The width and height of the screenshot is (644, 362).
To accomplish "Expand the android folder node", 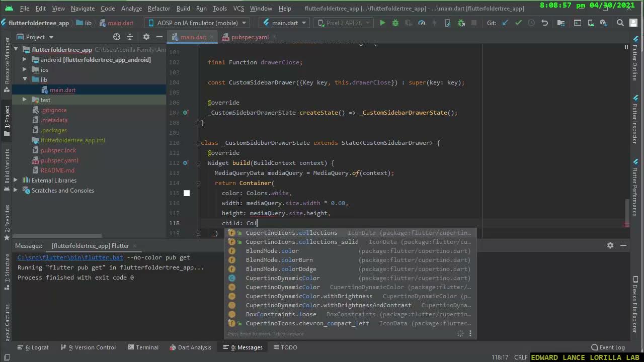I will [24, 59].
